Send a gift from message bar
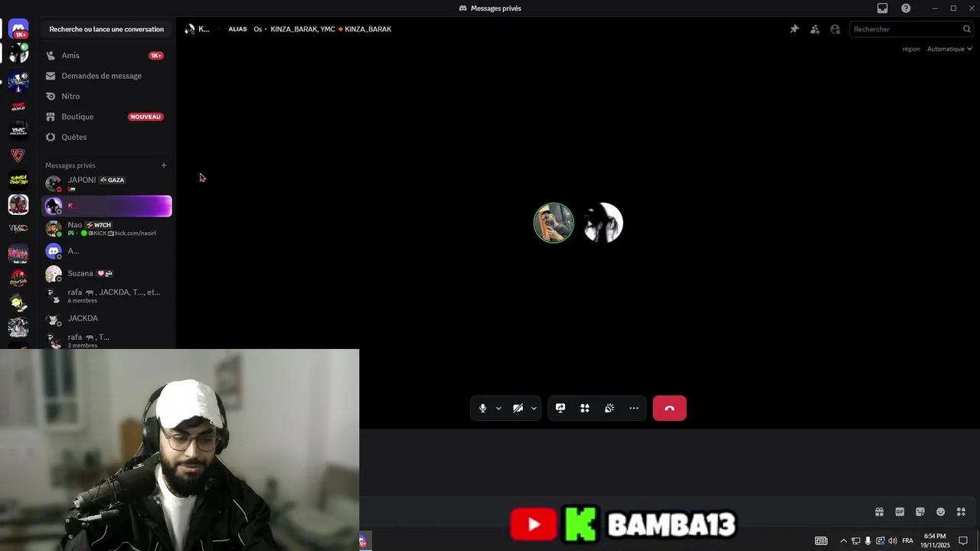 pyautogui.click(x=880, y=512)
